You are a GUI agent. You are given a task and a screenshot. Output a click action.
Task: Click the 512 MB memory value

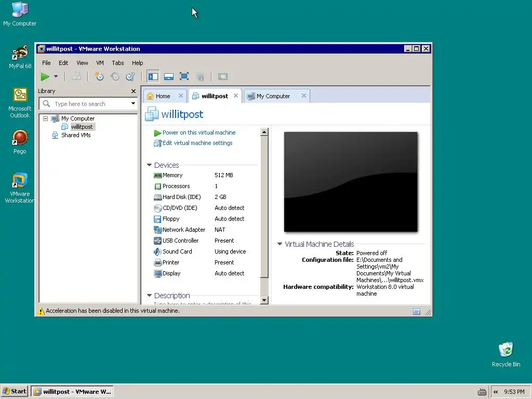tap(223, 175)
